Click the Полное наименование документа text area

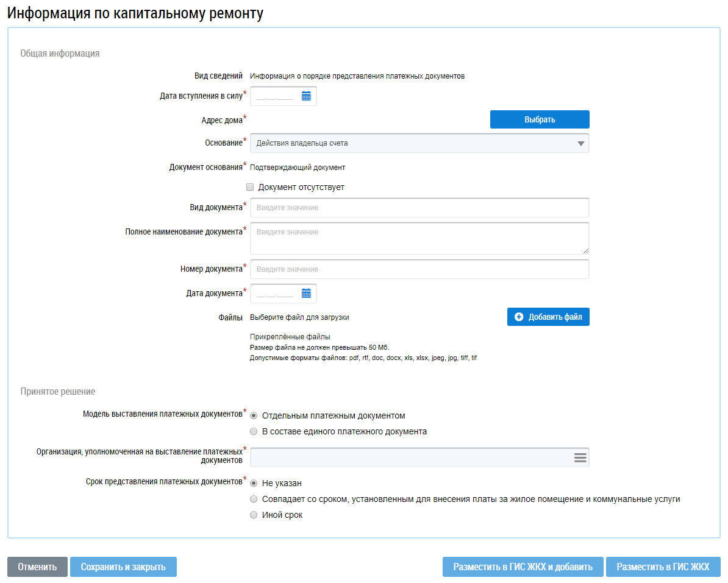pyautogui.click(x=419, y=238)
